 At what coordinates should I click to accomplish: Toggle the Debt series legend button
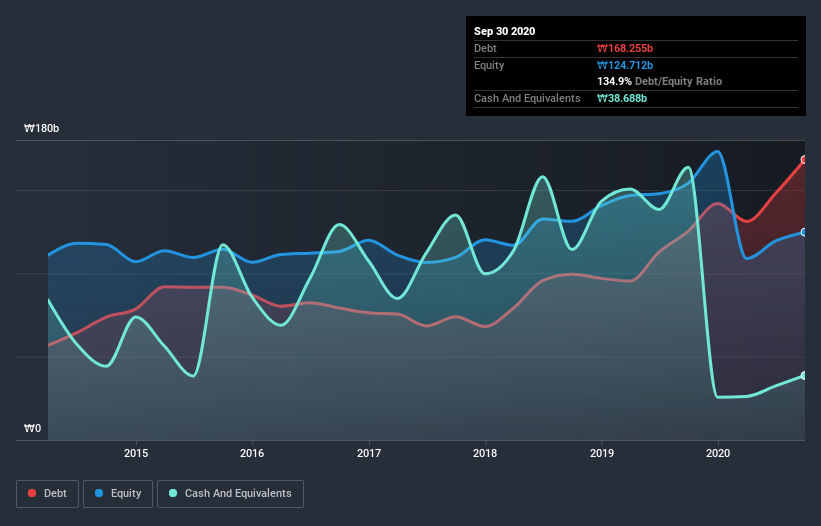click(48, 494)
